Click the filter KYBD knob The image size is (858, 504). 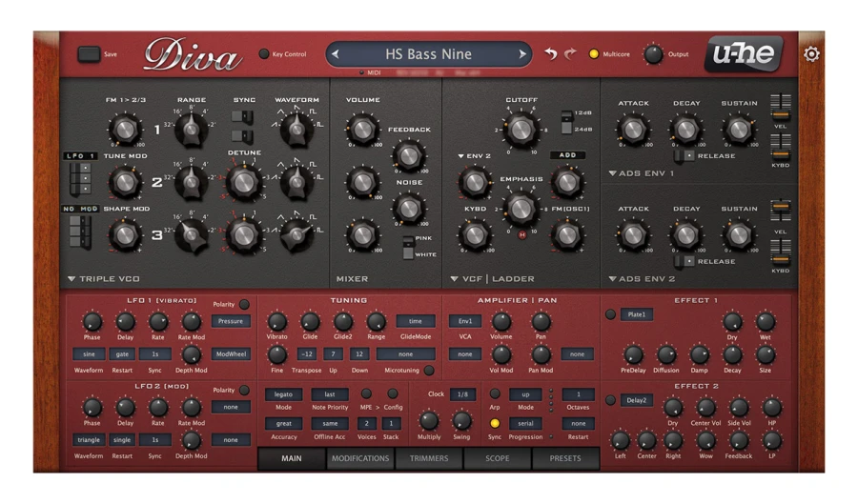475,235
